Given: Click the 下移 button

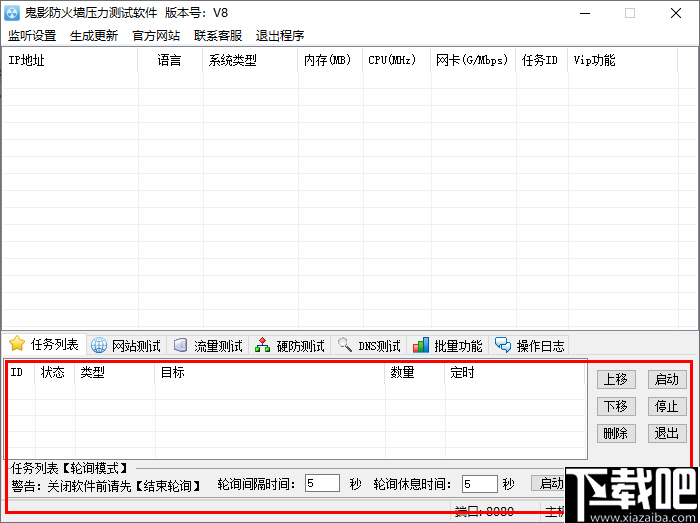Looking at the screenshot, I should [x=616, y=406].
